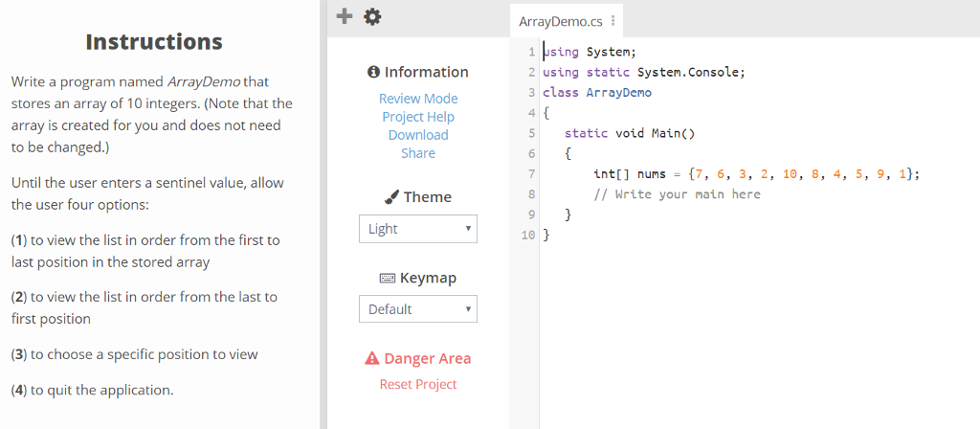Click instruction option (2) last to first
Screen dimensions: 980x429
coord(145,307)
